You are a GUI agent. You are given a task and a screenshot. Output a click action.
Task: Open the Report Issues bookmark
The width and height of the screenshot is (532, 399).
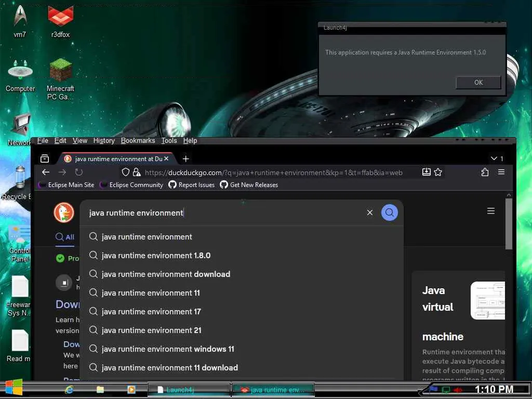(192, 184)
